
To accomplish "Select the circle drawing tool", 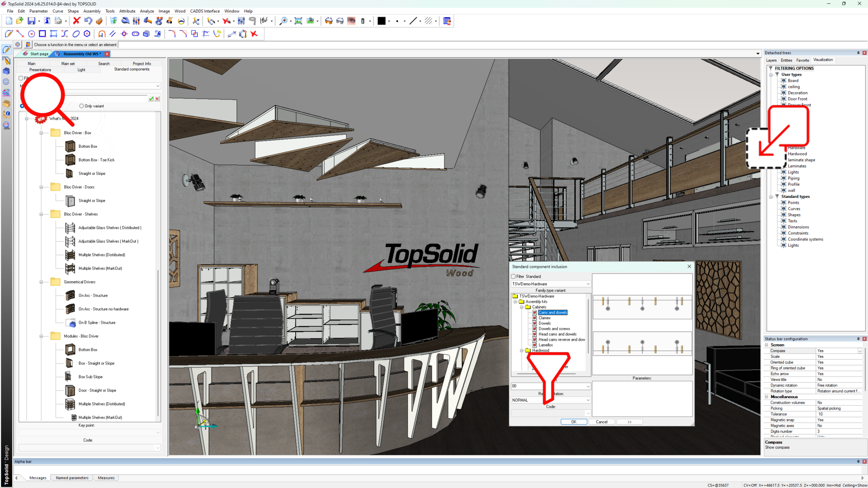I will [31, 34].
